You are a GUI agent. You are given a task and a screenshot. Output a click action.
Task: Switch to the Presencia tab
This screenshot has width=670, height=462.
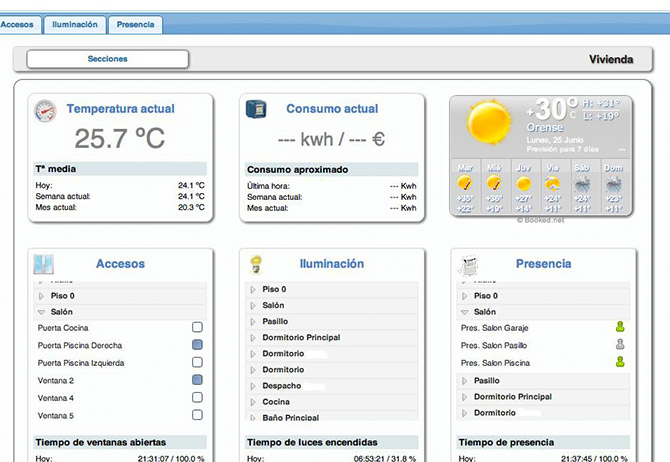(135, 25)
